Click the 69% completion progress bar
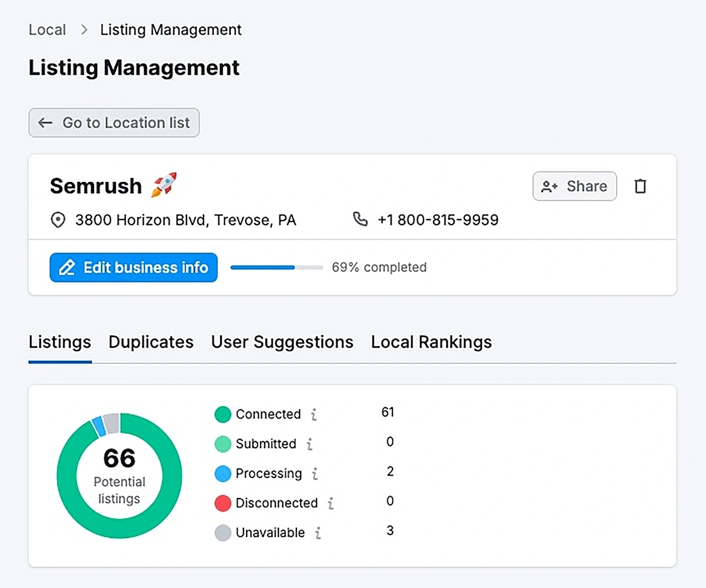This screenshot has height=588, width=706. 277,267
